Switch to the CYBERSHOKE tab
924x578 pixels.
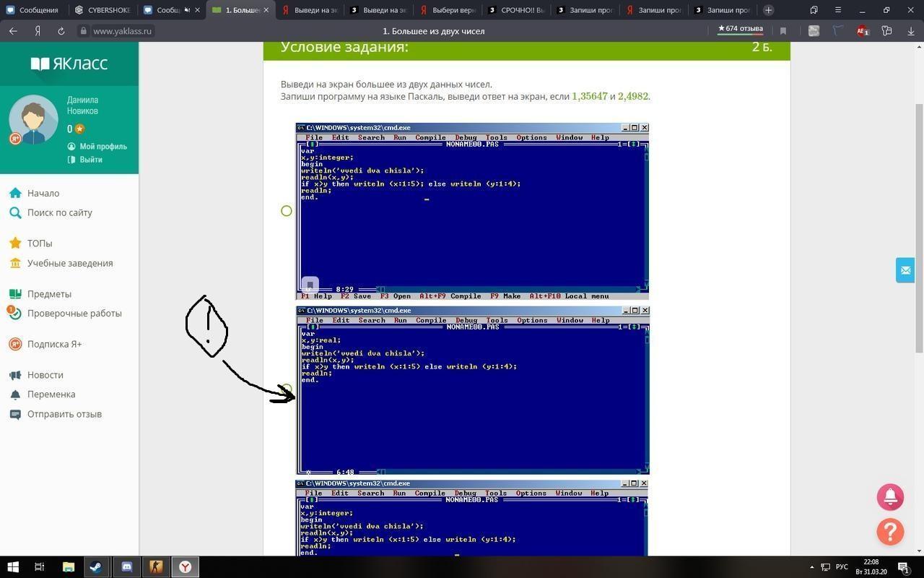click(x=103, y=10)
